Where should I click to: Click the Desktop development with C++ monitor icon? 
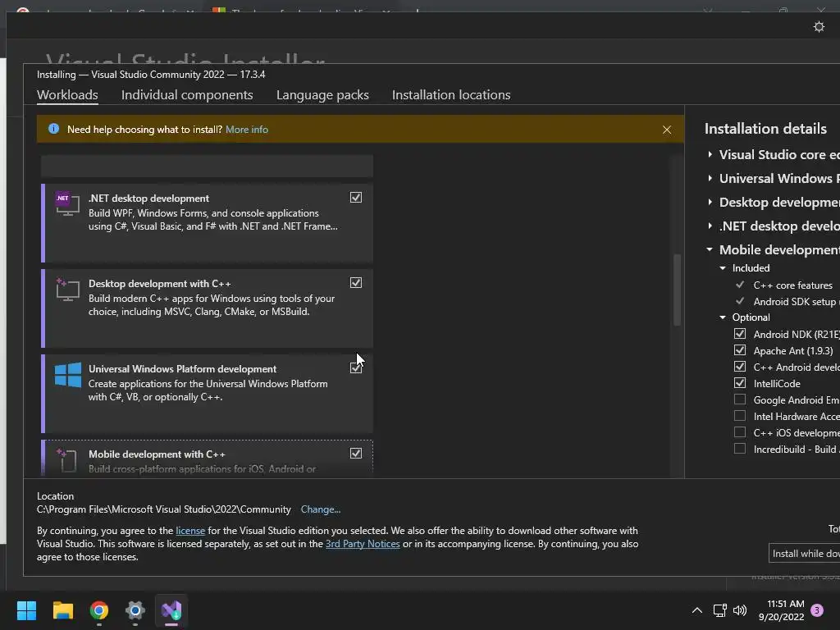pyautogui.click(x=67, y=290)
